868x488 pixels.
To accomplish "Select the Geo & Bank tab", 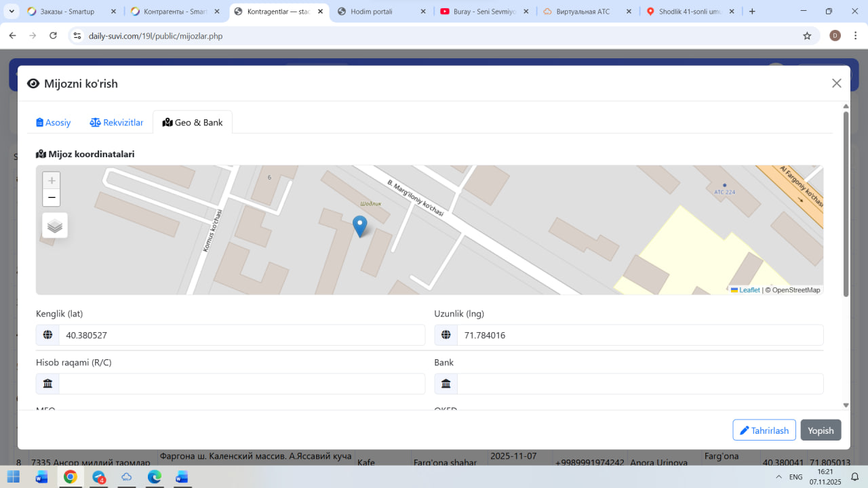I will [x=193, y=123].
